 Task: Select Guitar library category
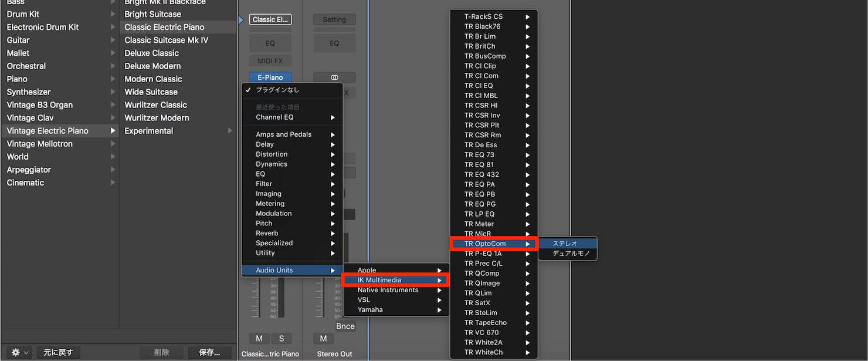(60, 40)
